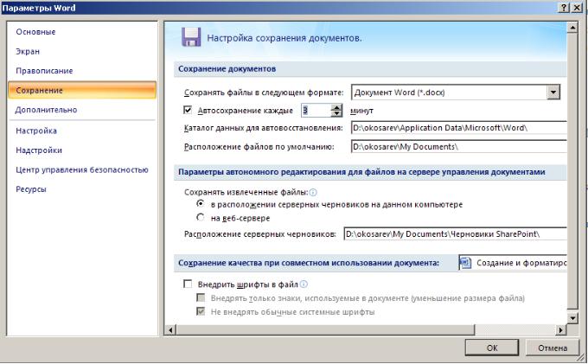
Task: Open the file format dropdown Документ Word (*.docx)
Action: tap(553, 93)
